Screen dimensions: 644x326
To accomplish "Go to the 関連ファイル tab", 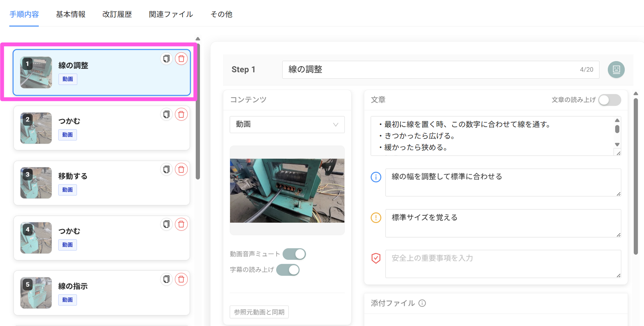I will [171, 14].
